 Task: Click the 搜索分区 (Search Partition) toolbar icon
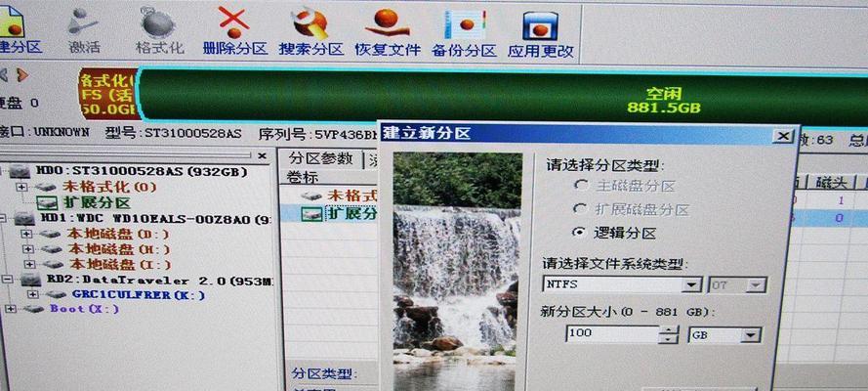tap(311, 30)
